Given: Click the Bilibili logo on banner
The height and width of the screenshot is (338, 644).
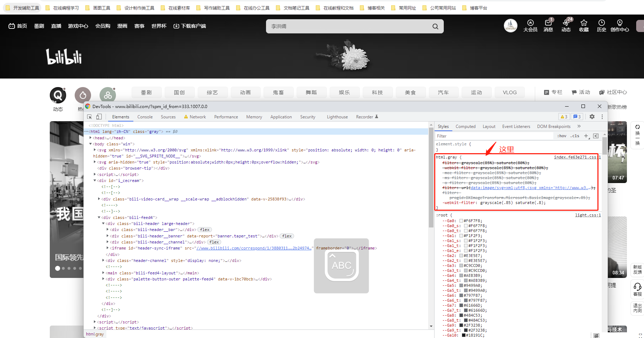Looking at the screenshot, I should (x=64, y=57).
